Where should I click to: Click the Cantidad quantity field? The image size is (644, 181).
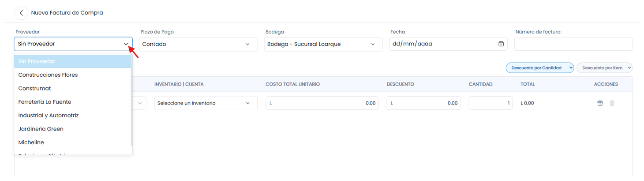pos(490,103)
